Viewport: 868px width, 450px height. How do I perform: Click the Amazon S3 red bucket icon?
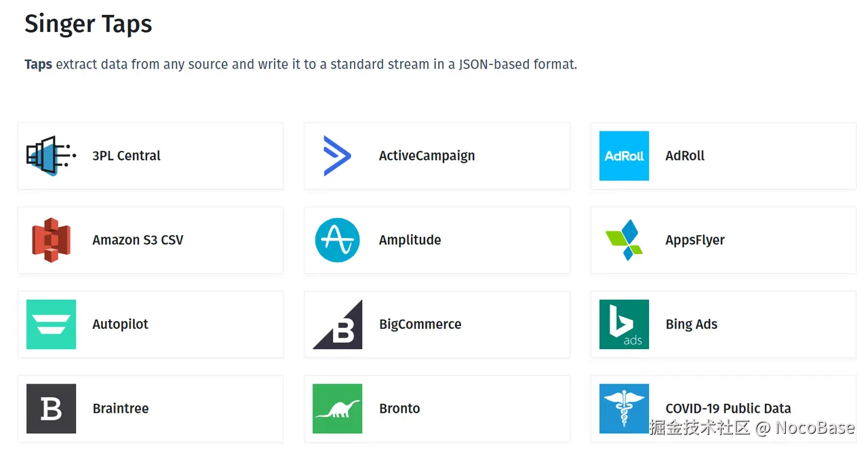51,240
